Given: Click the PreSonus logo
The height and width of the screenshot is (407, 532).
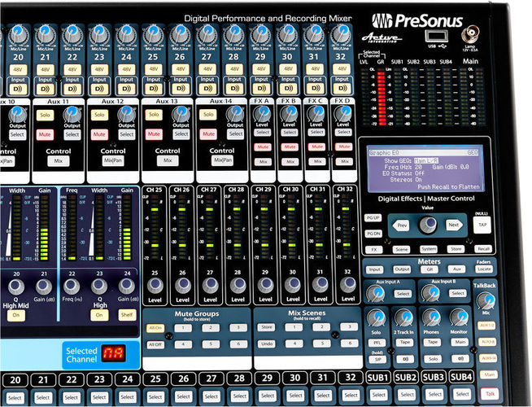Looking at the screenshot, I should tap(417, 21).
